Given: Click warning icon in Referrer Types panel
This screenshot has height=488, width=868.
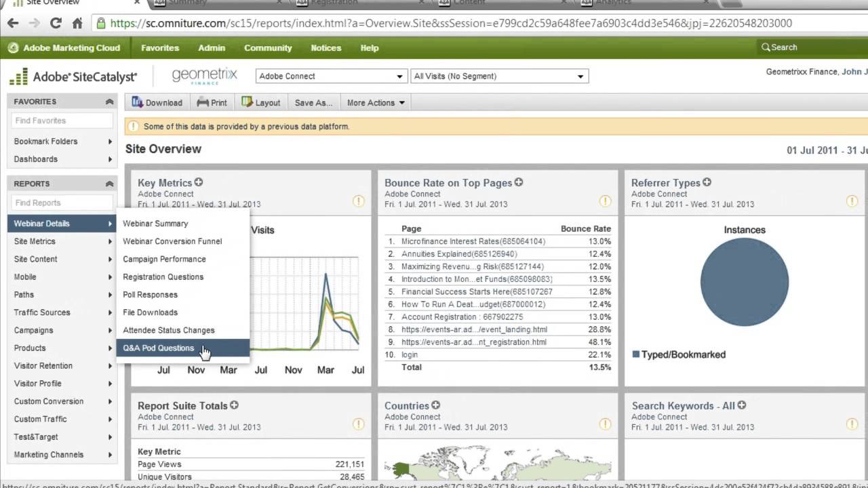Looking at the screenshot, I should (x=852, y=201).
